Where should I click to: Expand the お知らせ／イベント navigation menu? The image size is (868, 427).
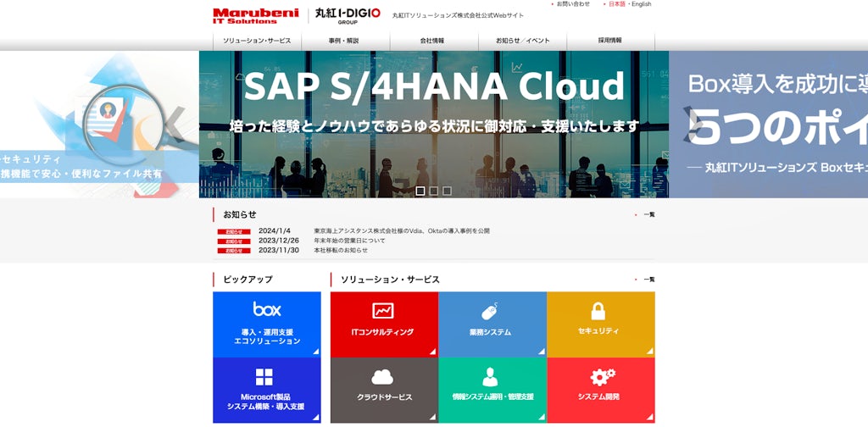click(x=522, y=41)
